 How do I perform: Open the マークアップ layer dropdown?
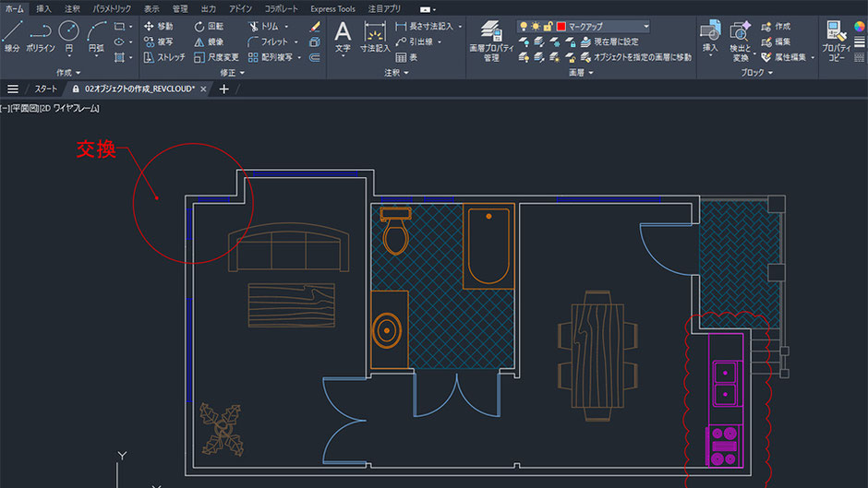coord(646,26)
